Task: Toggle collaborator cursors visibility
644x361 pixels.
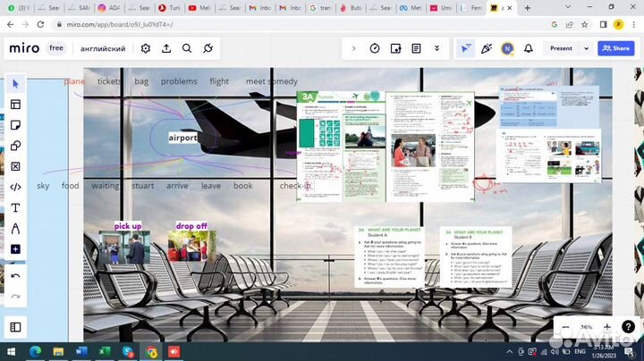Action: click(466, 48)
